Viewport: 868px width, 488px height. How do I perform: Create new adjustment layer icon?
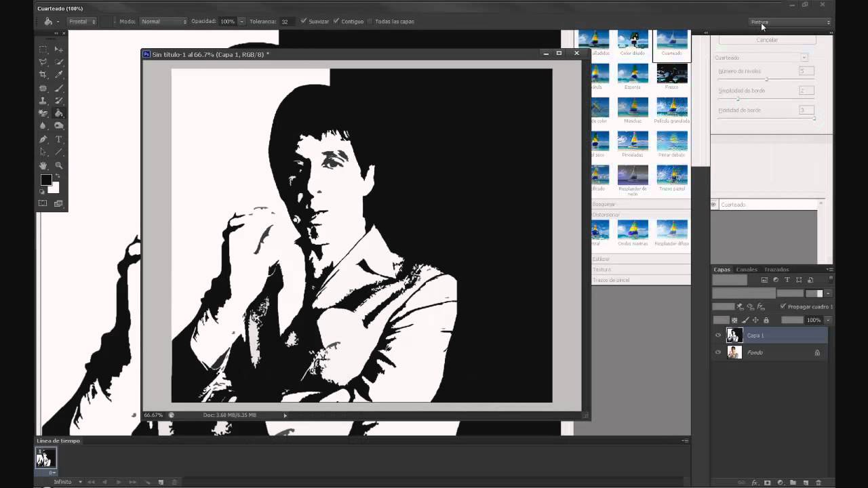(x=780, y=483)
